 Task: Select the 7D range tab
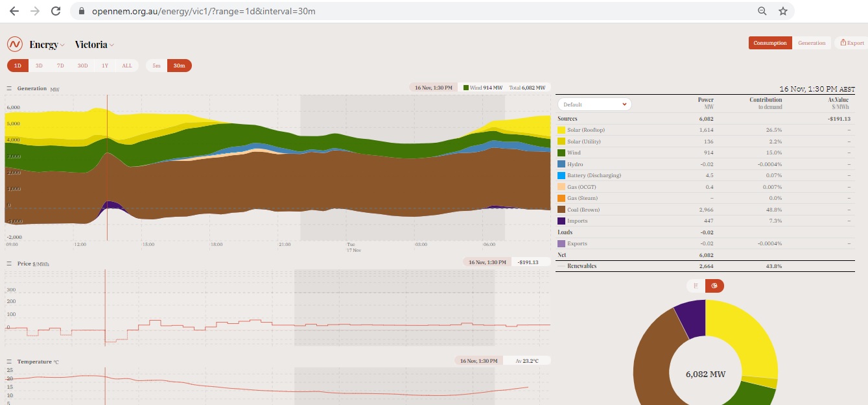pyautogui.click(x=60, y=66)
